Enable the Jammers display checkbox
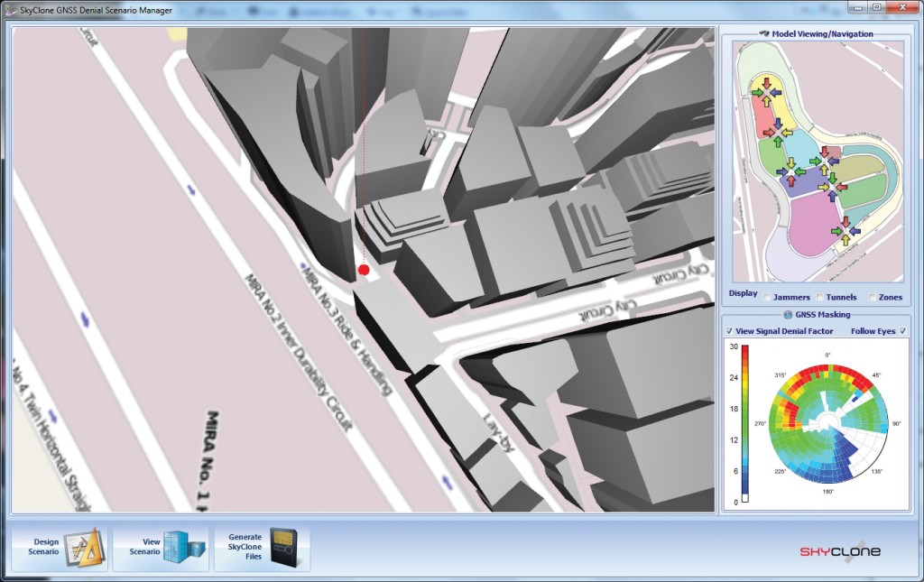Viewport: 924px width, 582px height. [x=766, y=297]
